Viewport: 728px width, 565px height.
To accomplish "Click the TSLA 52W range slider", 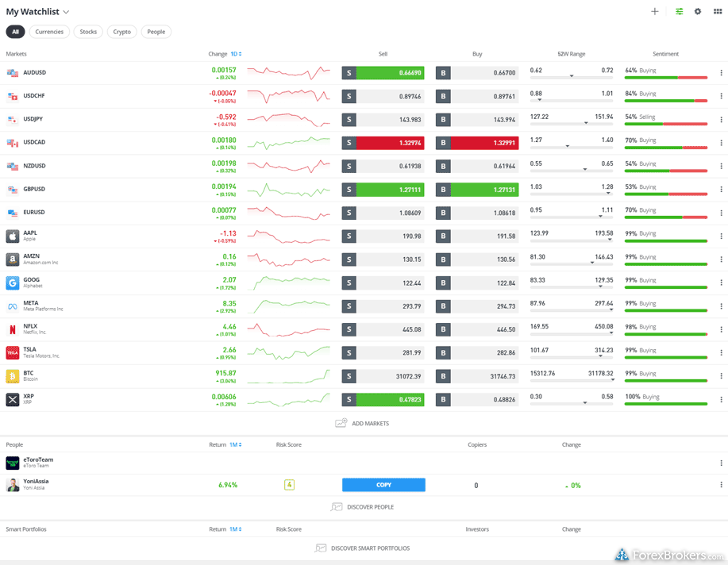I will (572, 356).
